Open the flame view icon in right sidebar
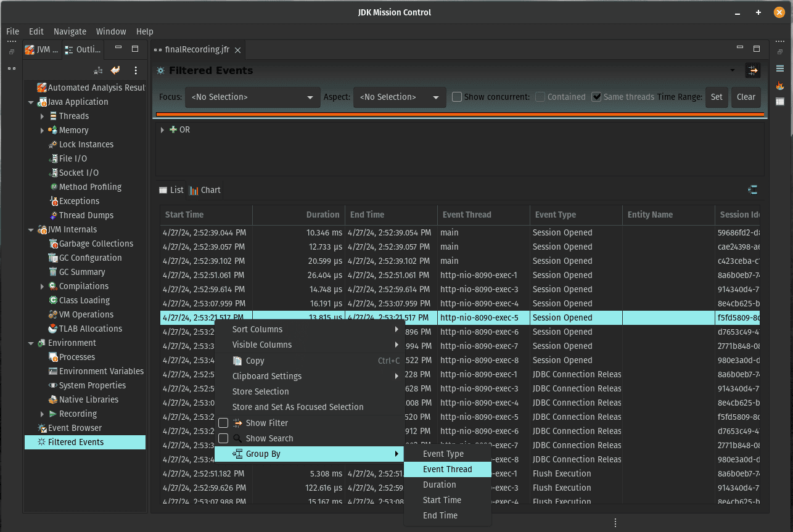 point(780,85)
